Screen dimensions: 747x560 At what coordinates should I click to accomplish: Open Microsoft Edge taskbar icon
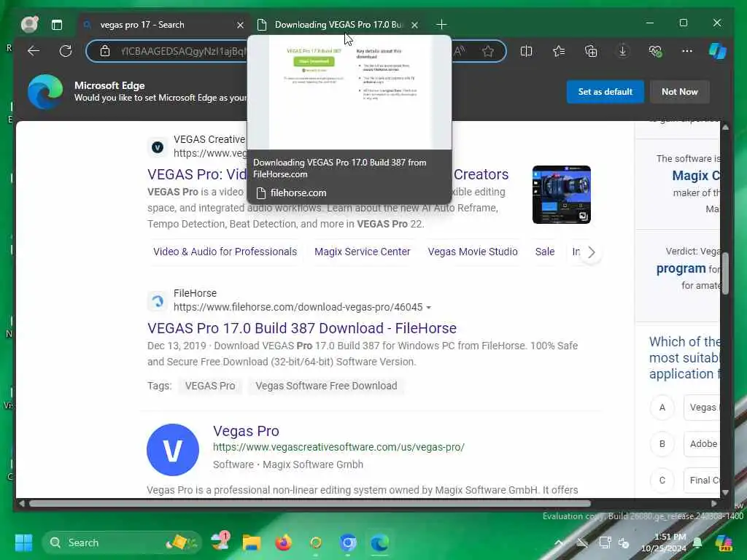[x=379, y=542]
